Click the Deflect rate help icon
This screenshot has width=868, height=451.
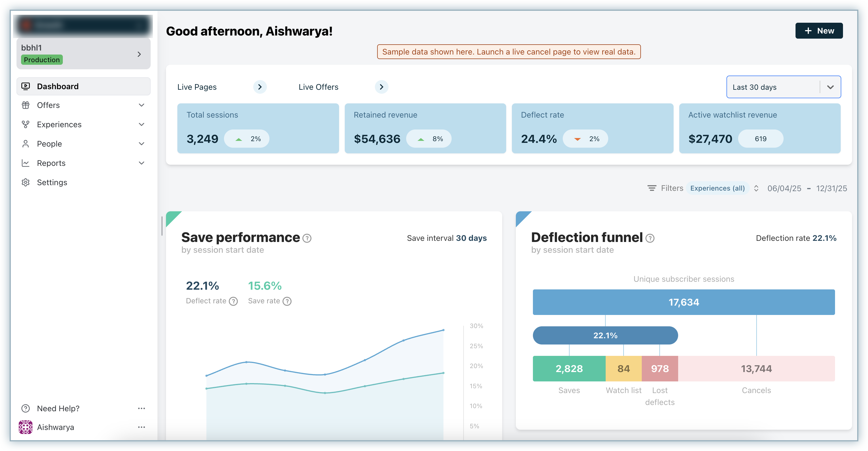233,301
